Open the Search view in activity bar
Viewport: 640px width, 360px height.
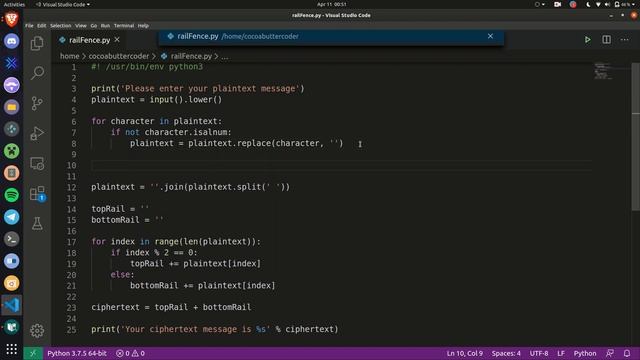click(x=37, y=73)
